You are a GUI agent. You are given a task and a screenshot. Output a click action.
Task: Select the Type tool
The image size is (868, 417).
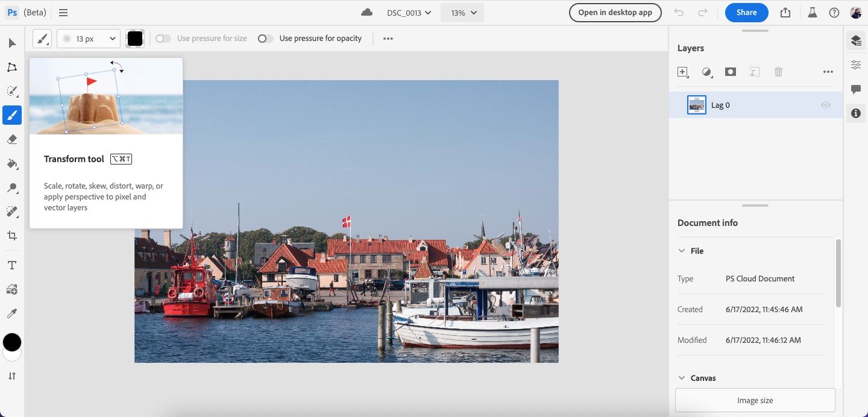[x=12, y=265]
